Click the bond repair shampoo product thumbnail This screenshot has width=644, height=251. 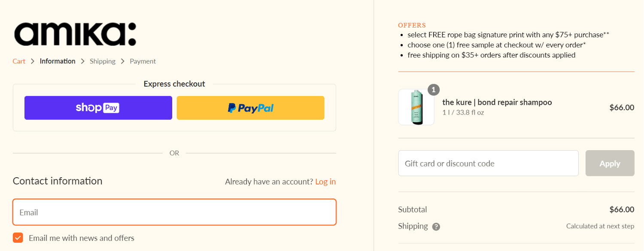tap(416, 107)
